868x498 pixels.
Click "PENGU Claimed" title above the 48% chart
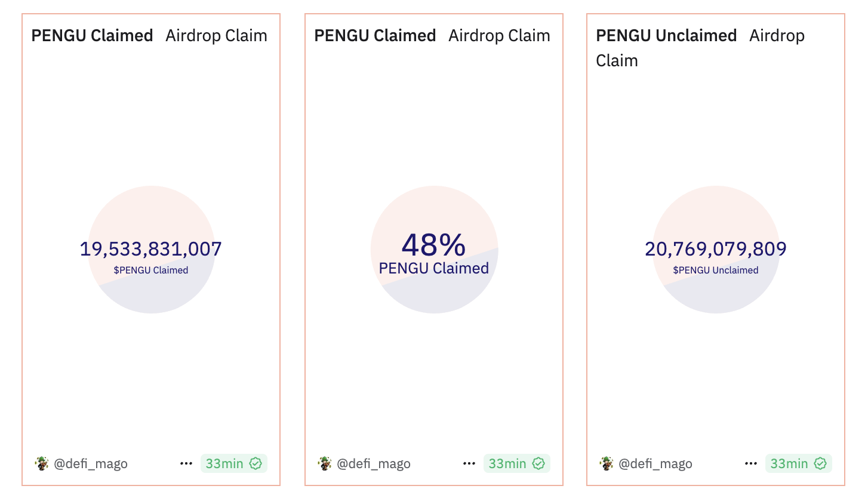click(x=375, y=36)
